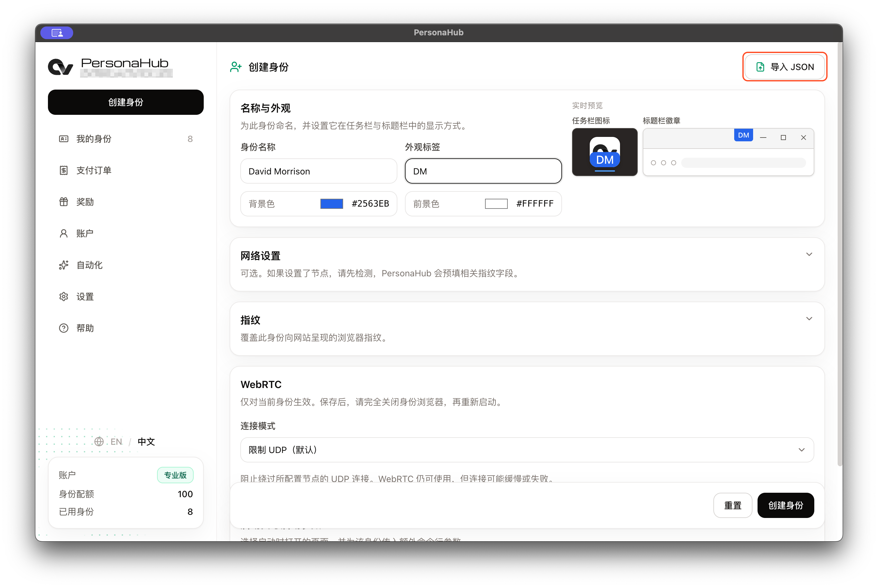
Task: Open 支付订单 in the sidebar
Action: 126,171
